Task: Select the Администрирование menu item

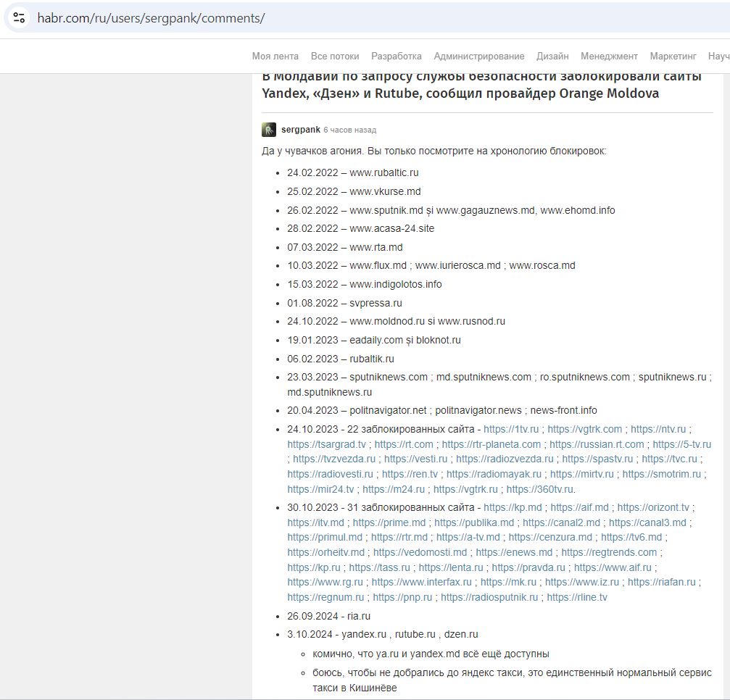Action: point(479,57)
